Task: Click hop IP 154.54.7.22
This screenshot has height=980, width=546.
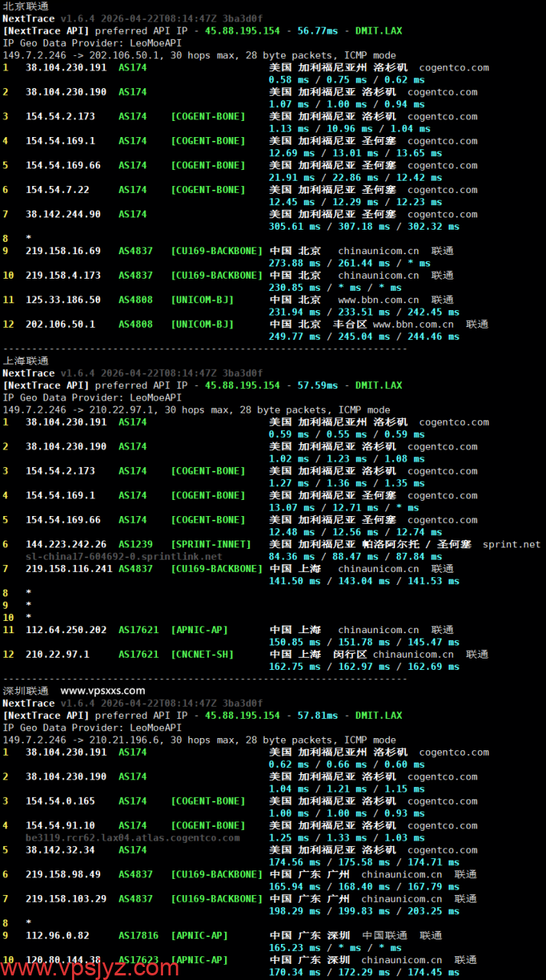Action: tap(57, 190)
